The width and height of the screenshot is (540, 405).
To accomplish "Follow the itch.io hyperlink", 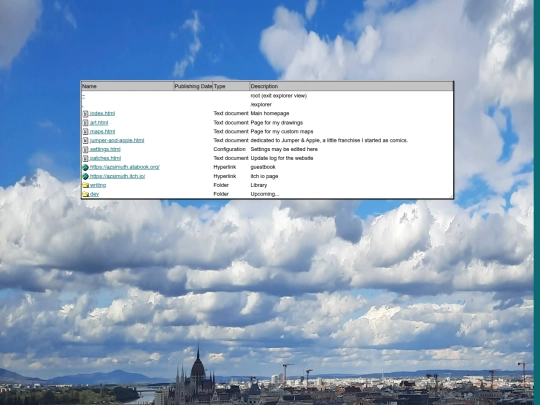I will 117,176.
